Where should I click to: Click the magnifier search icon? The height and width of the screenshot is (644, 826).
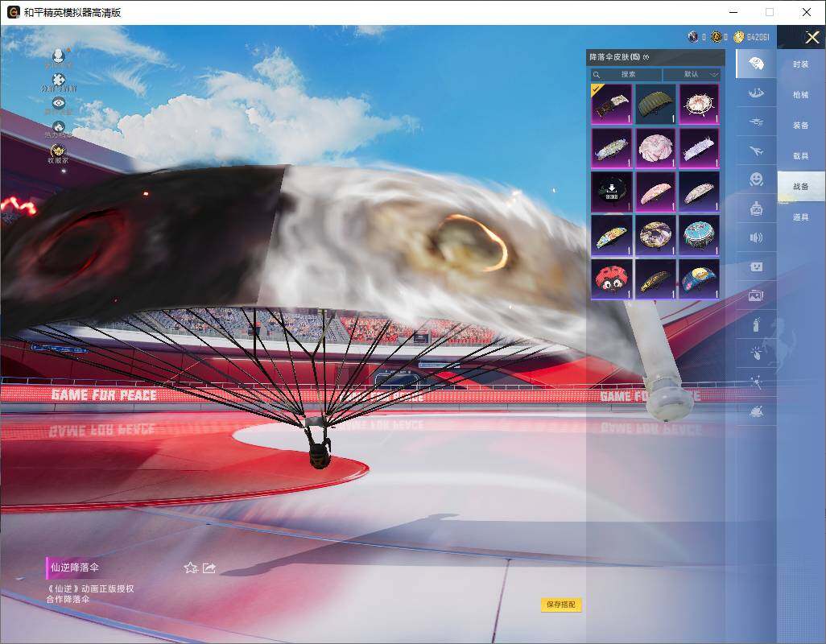[597, 75]
